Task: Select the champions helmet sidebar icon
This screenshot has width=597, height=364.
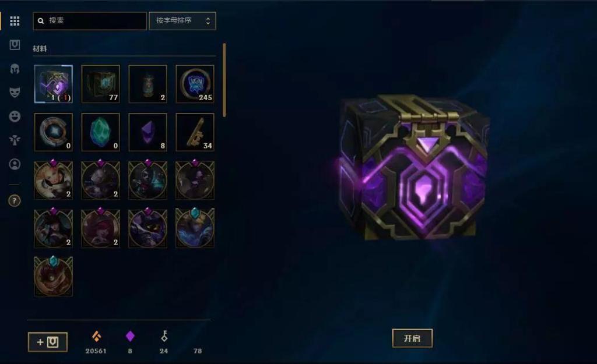Action: (15, 69)
